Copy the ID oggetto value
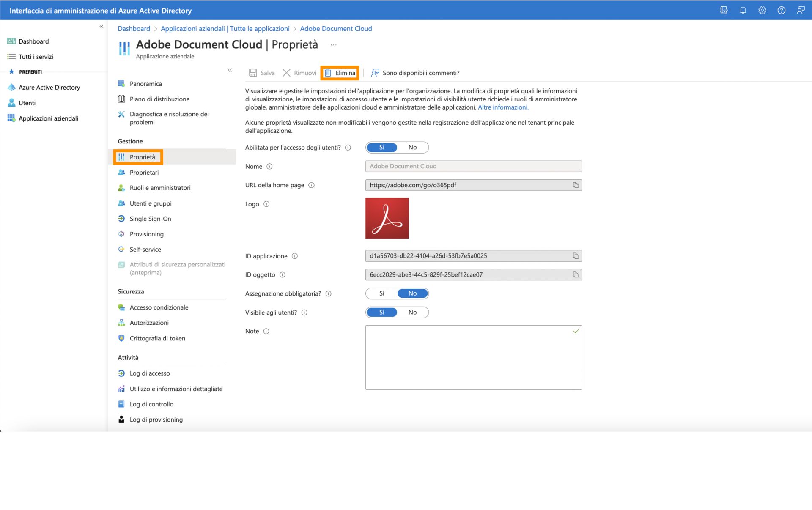This screenshot has height=510, width=812. 576,275
